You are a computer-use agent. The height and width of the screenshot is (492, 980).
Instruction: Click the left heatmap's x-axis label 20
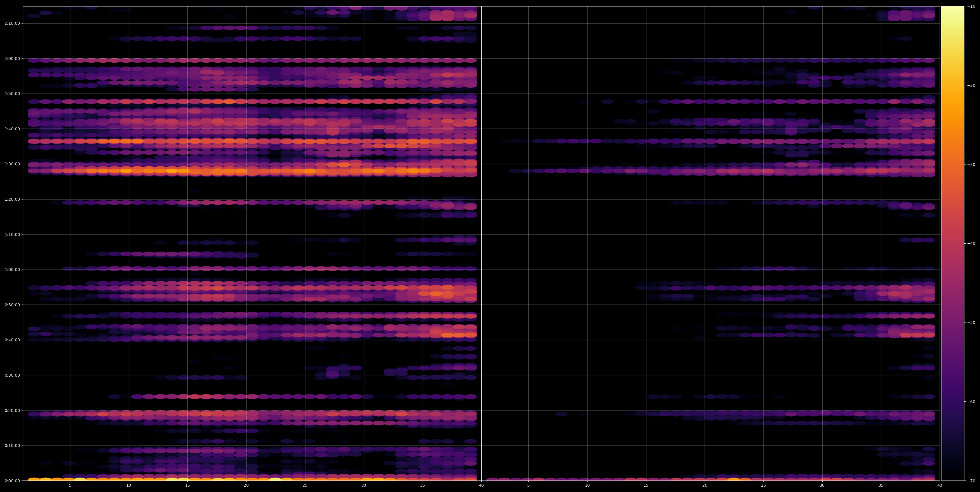(246, 486)
